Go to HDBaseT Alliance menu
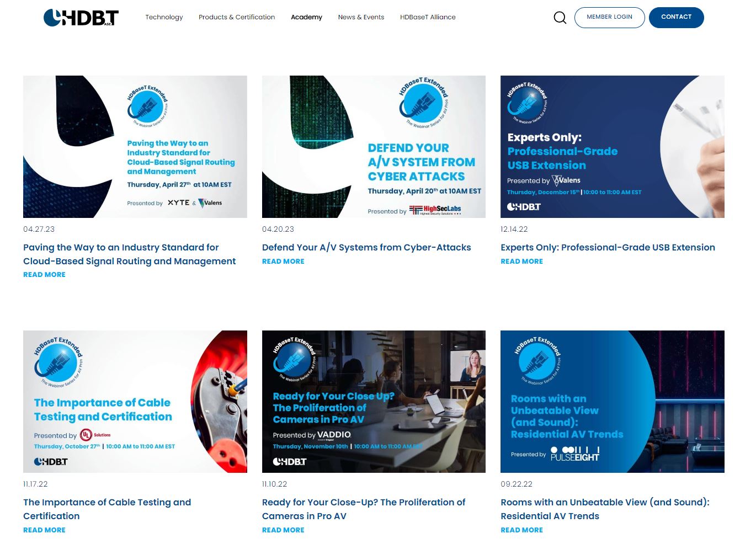The width and height of the screenshot is (756, 544). [428, 17]
